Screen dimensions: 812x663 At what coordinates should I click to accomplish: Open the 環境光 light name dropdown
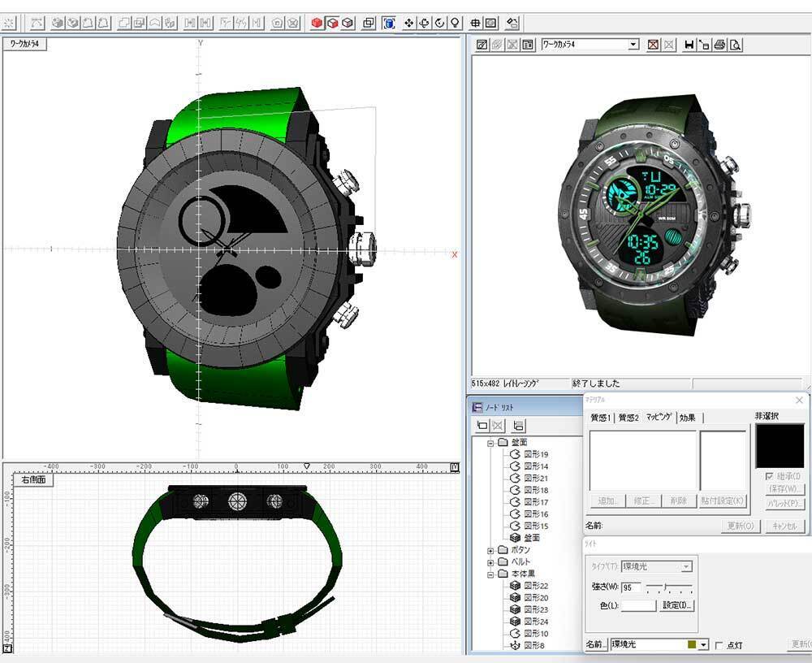pos(703,644)
